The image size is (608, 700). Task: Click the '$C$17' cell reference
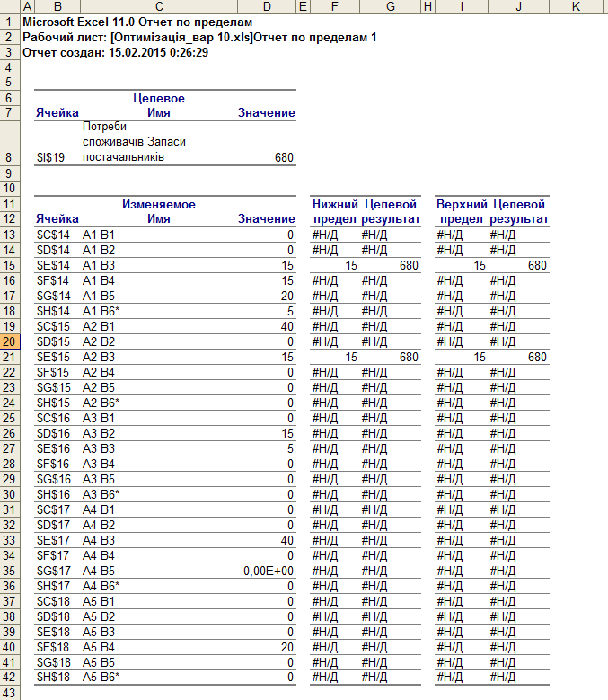coord(53,509)
